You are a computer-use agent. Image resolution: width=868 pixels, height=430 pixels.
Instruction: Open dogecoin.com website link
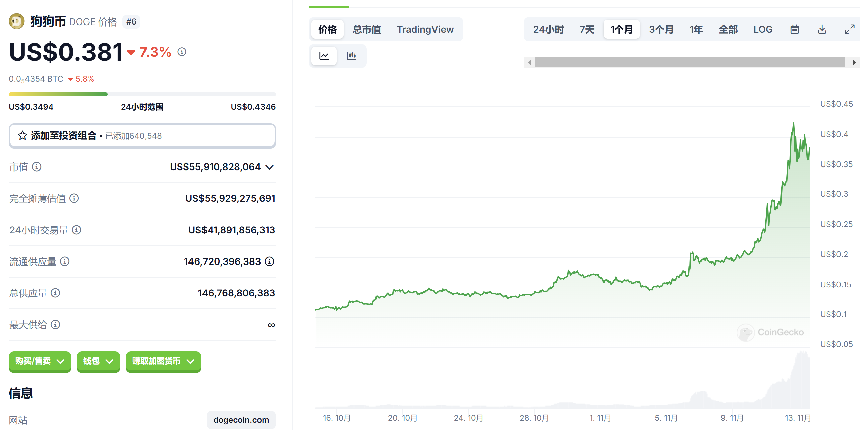241,420
